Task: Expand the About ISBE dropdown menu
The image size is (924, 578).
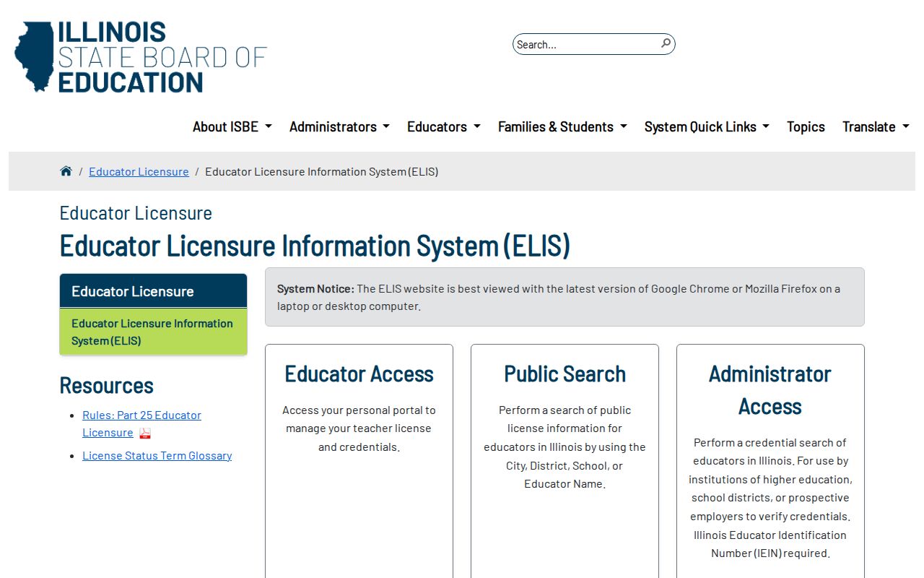Action: [232, 126]
